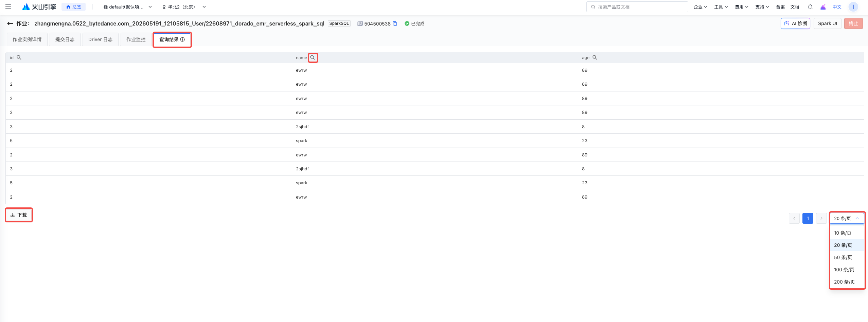Image resolution: width=868 pixels, height=322 pixels.
Task: Click the 备案 link
Action: tap(780, 7)
